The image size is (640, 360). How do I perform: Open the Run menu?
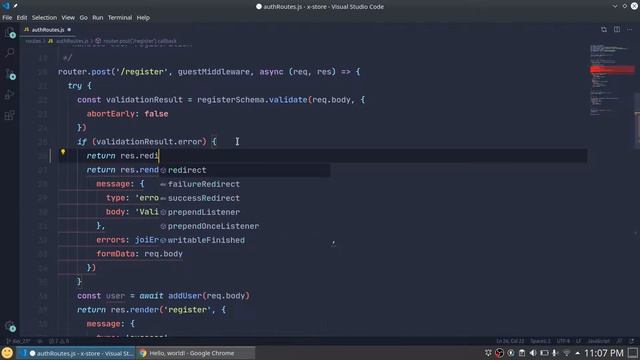point(98,18)
